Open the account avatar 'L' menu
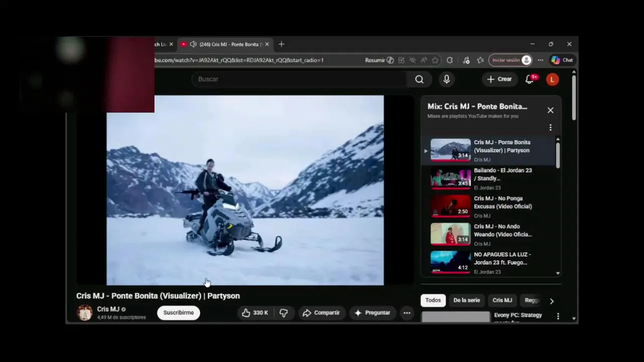 tap(552, 79)
